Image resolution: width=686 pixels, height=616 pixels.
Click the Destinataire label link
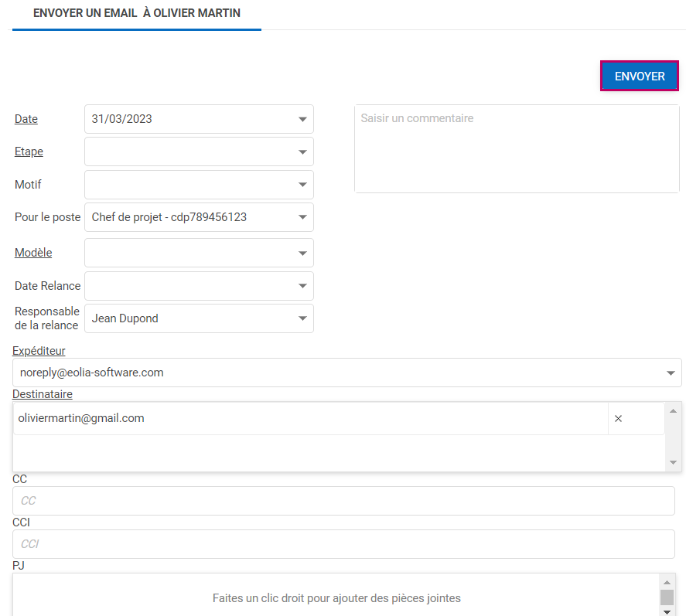[x=43, y=394]
